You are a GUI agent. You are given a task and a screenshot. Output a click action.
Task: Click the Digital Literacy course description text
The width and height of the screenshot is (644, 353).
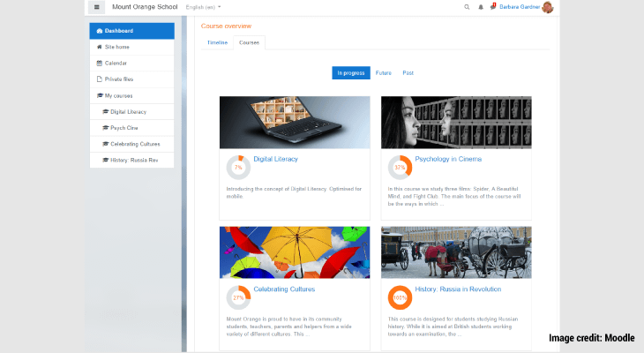294,192
